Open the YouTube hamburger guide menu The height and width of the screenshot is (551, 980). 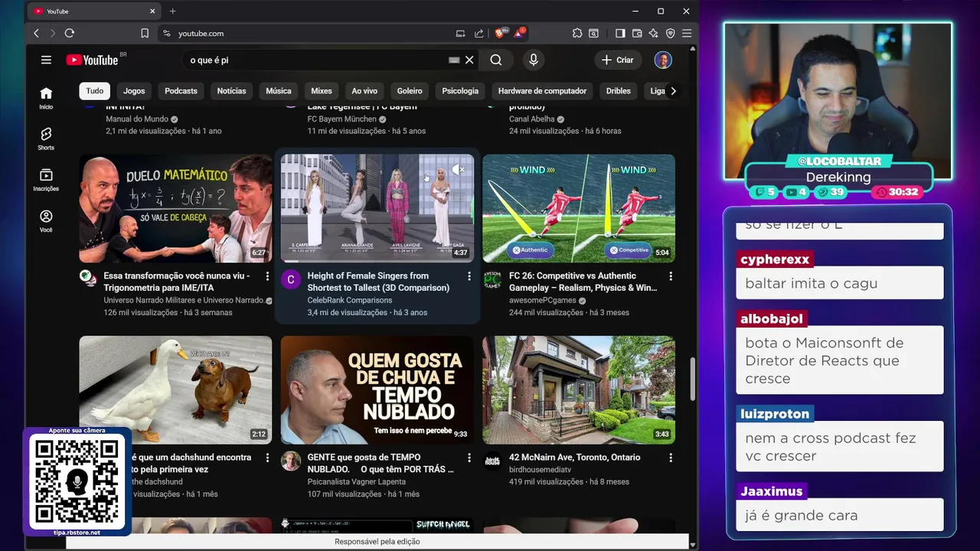coord(46,60)
